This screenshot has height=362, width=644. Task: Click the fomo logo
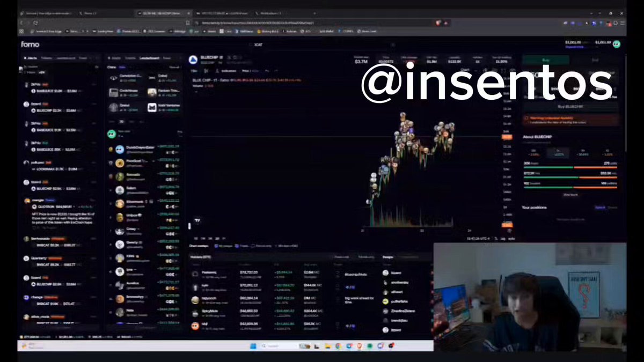30,45
